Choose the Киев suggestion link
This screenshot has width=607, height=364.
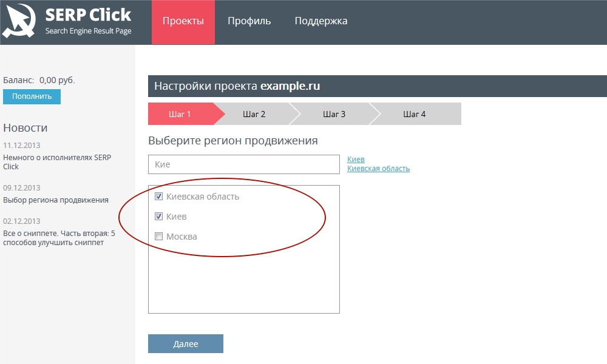click(356, 160)
